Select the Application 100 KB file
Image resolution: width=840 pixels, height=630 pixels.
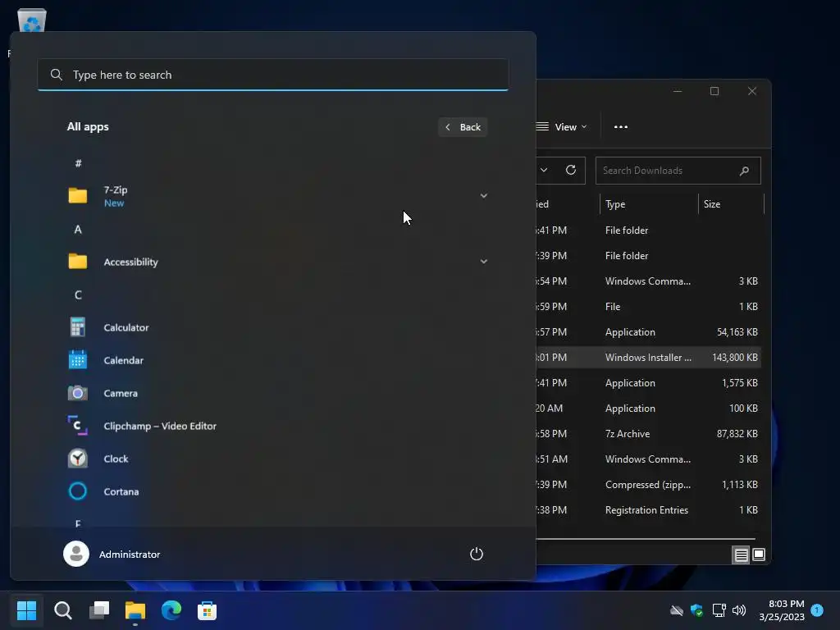pos(648,409)
